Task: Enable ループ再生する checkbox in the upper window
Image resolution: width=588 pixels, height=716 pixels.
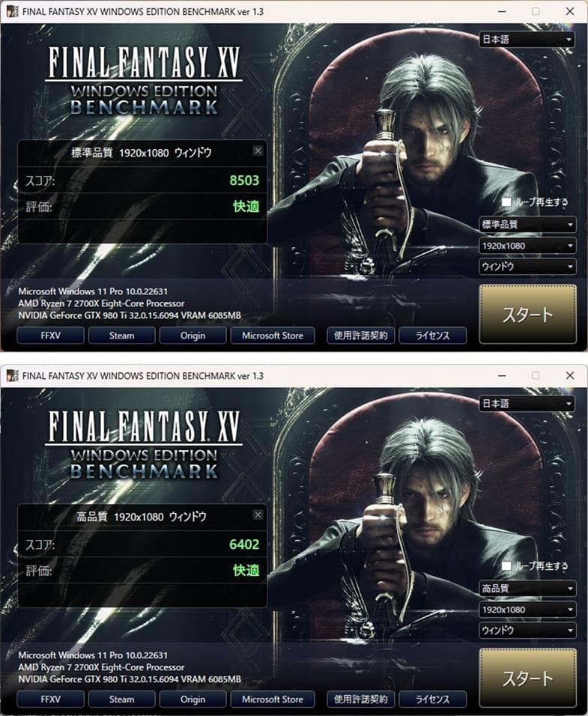Action: click(506, 201)
